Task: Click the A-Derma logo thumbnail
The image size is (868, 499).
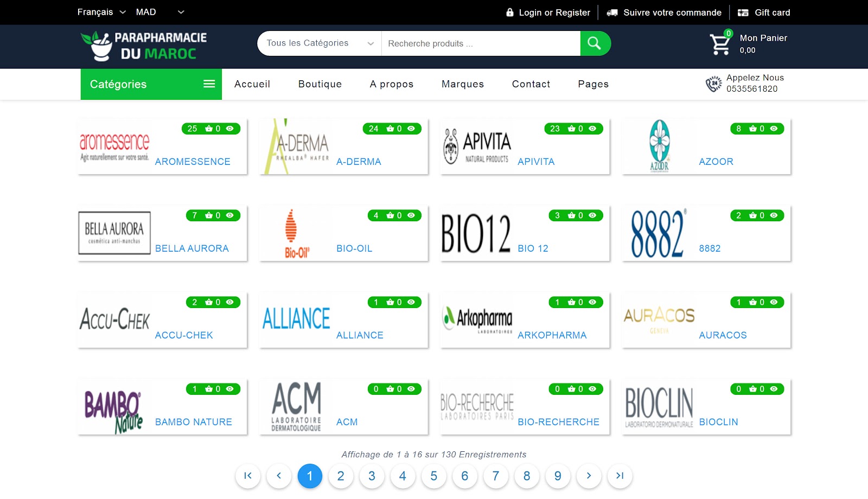Action: click(x=296, y=146)
